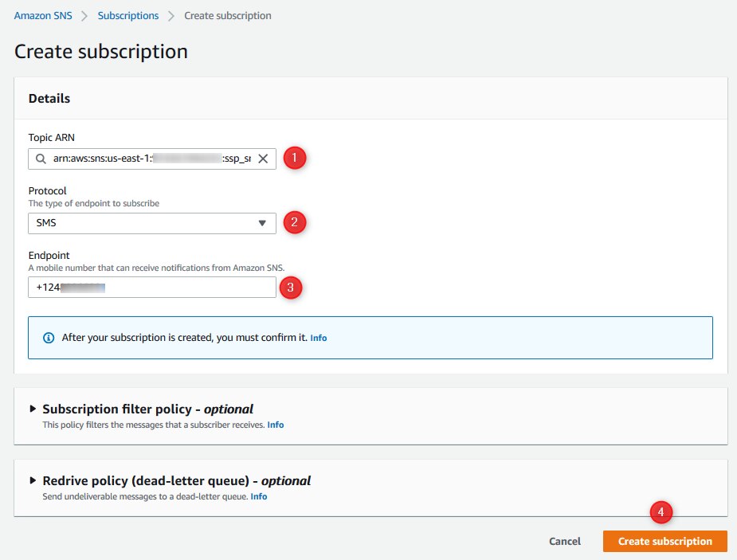Image resolution: width=737 pixels, height=560 pixels.
Task: Expand the Redrive policy (dead-letter queue) section
Action: pos(33,480)
